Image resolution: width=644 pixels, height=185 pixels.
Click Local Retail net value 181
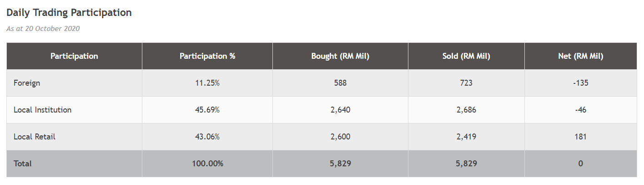click(580, 137)
